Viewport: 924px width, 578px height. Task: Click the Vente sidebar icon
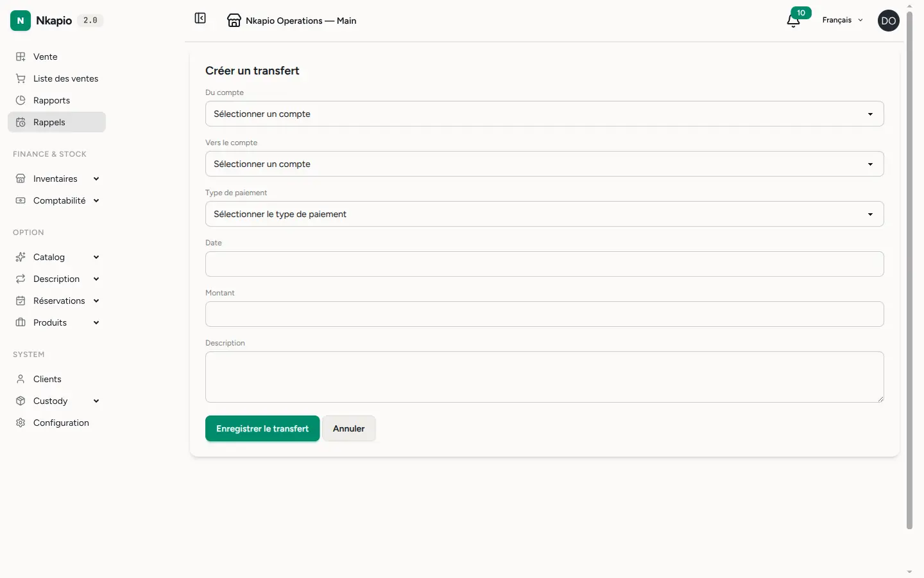point(21,57)
